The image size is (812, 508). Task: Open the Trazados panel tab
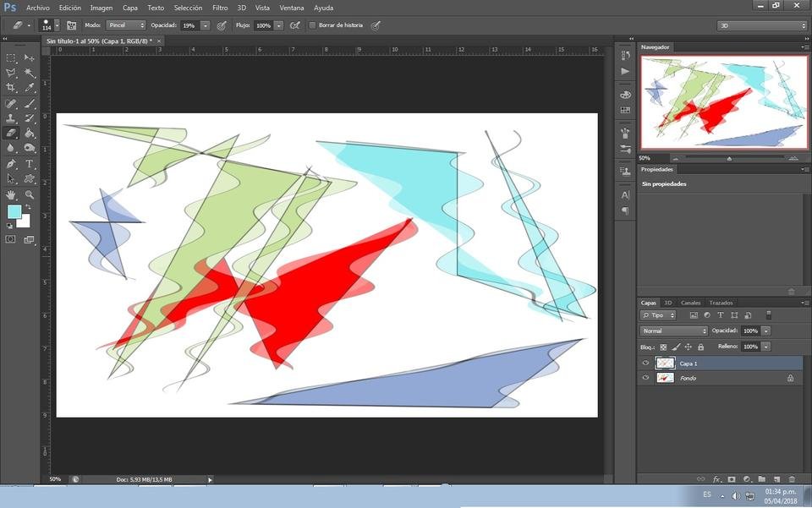pos(721,303)
